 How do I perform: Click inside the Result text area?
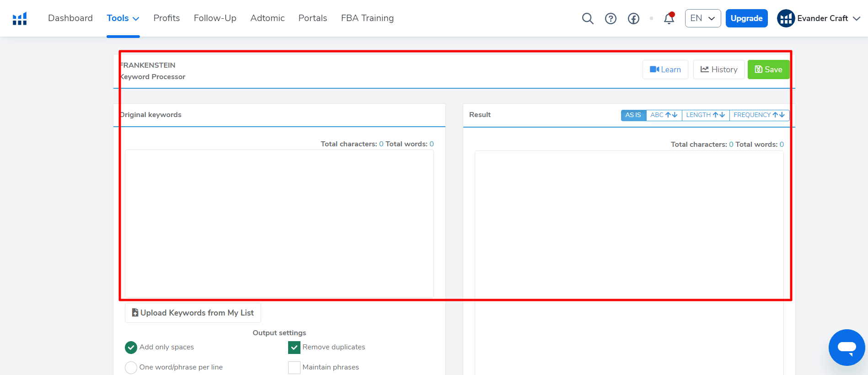629,263
